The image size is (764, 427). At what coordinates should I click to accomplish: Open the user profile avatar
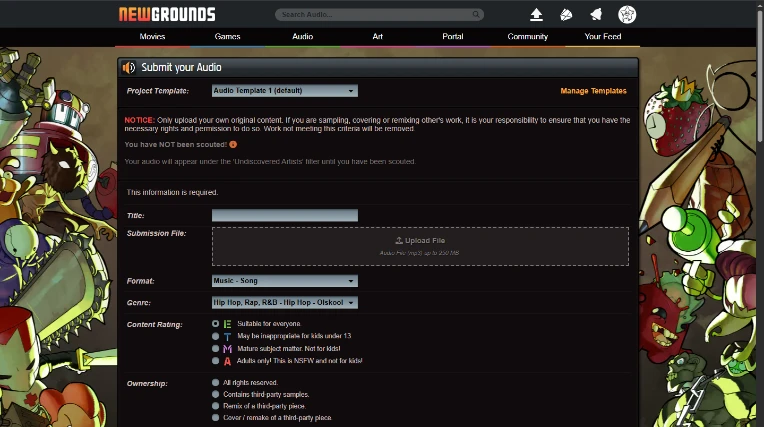pyautogui.click(x=627, y=15)
